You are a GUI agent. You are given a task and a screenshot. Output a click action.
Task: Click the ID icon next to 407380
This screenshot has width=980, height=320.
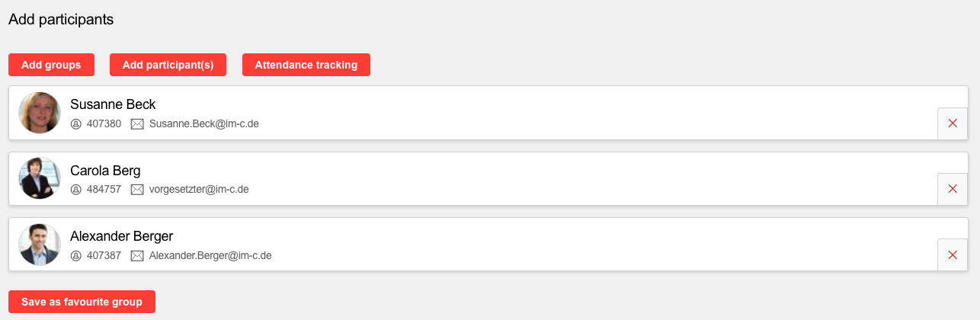(75, 123)
